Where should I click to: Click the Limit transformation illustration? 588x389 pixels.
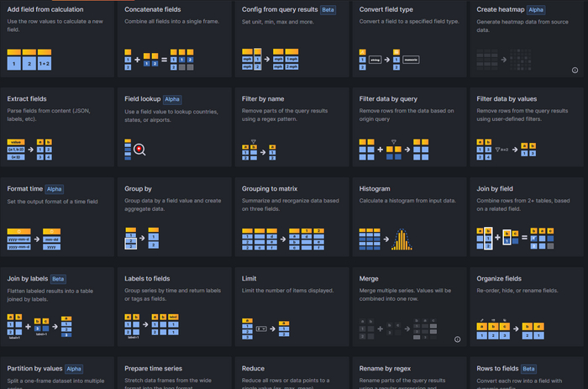tap(265, 329)
